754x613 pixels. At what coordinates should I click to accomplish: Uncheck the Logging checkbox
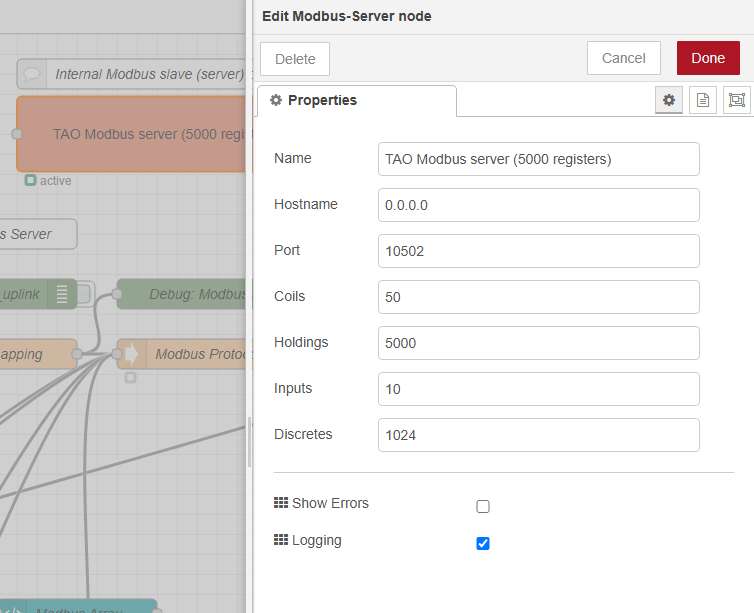(x=483, y=544)
